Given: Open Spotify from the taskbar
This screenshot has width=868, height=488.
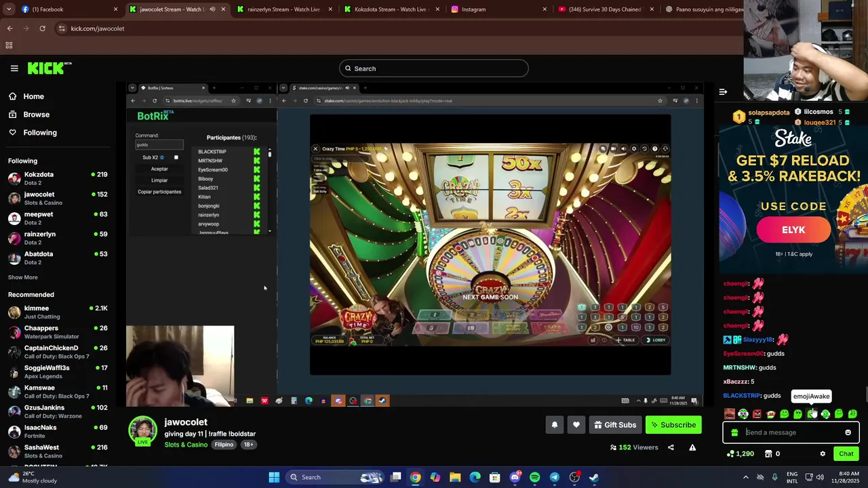Looking at the screenshot, I should [x=534, y=477].
